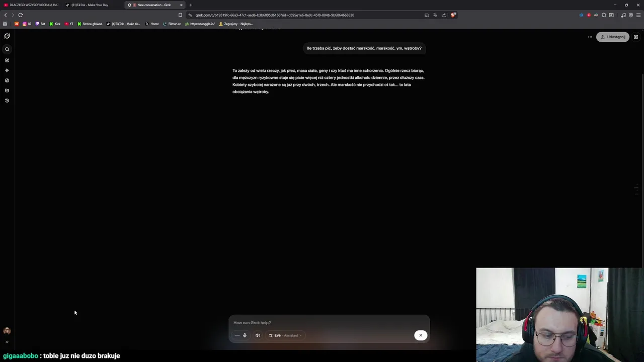Screen dimensions: 644x362
Task: Open the user avatar in sidebar
Action: 7,331
